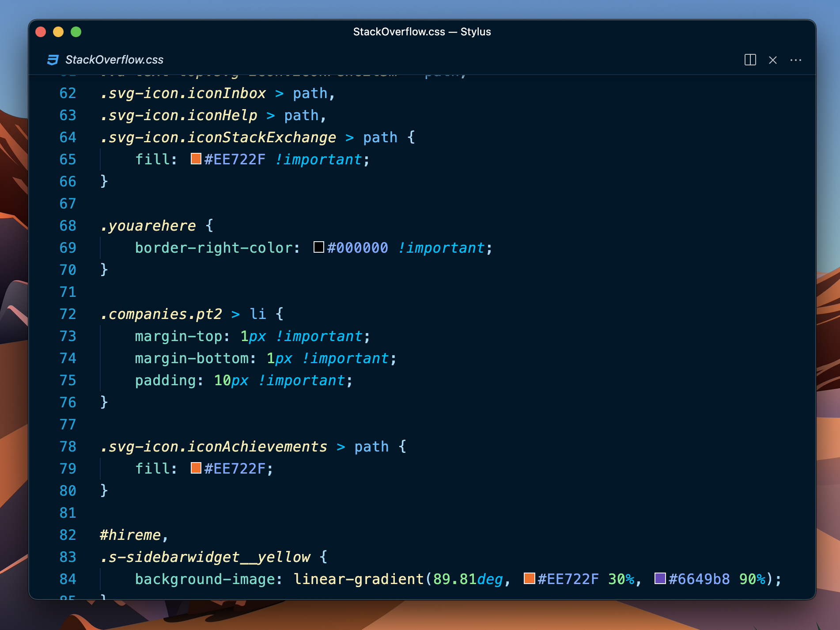Open purple #6649b8 color swatch
Screen dimensions: 840x630
(x=660, y=578)
